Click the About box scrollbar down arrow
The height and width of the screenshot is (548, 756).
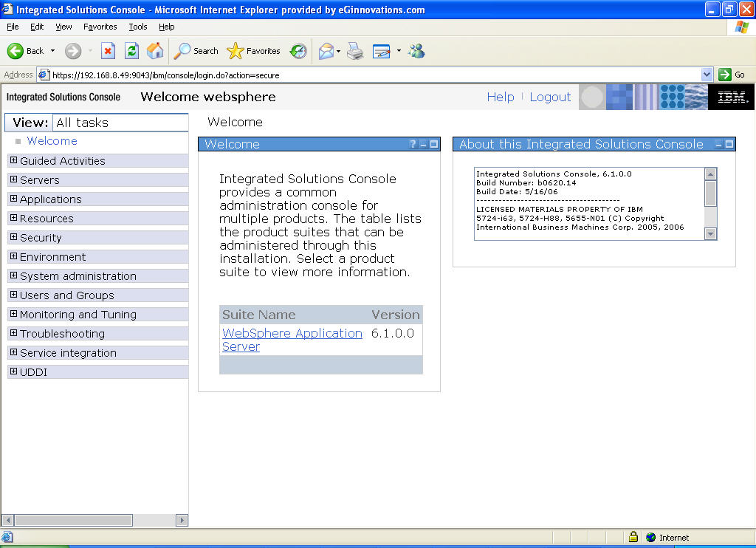coord(710,234)
